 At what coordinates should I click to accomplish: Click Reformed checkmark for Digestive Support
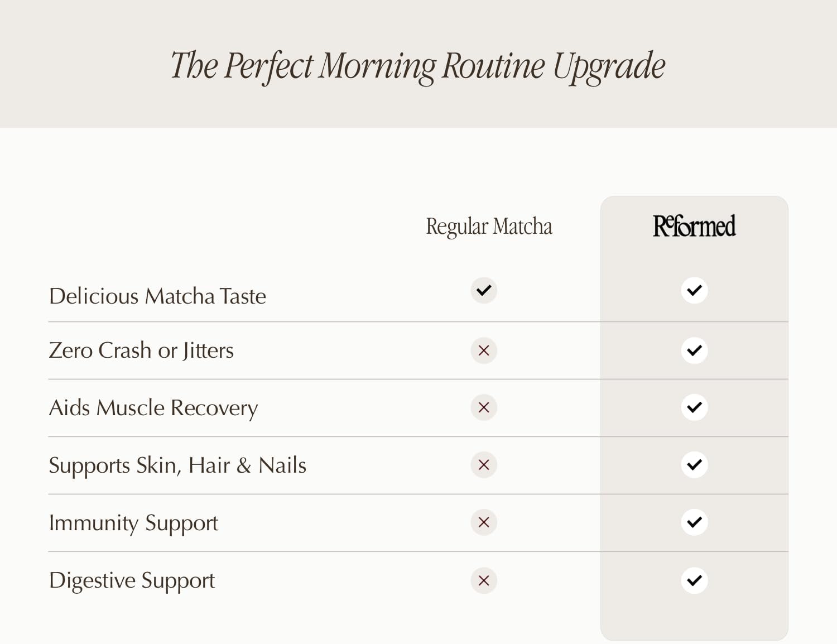(x=694, y=580)
